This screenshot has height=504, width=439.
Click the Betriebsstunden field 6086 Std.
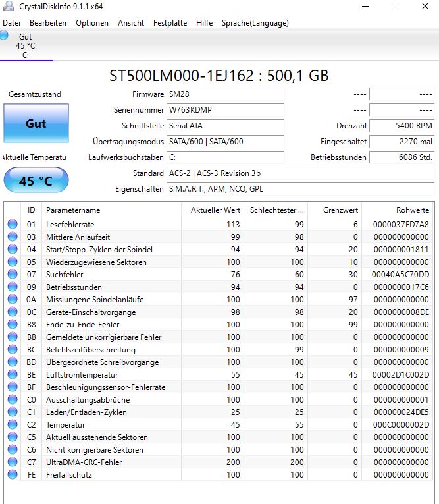point(401,157)
